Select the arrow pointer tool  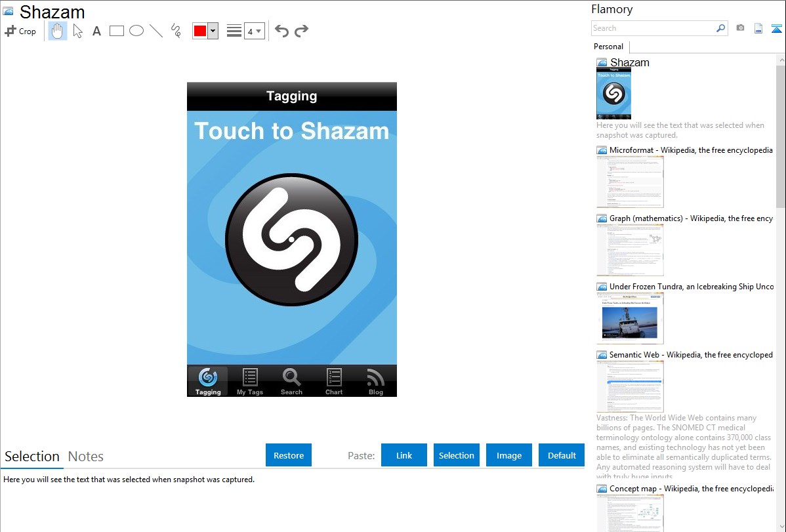point(77,31)
